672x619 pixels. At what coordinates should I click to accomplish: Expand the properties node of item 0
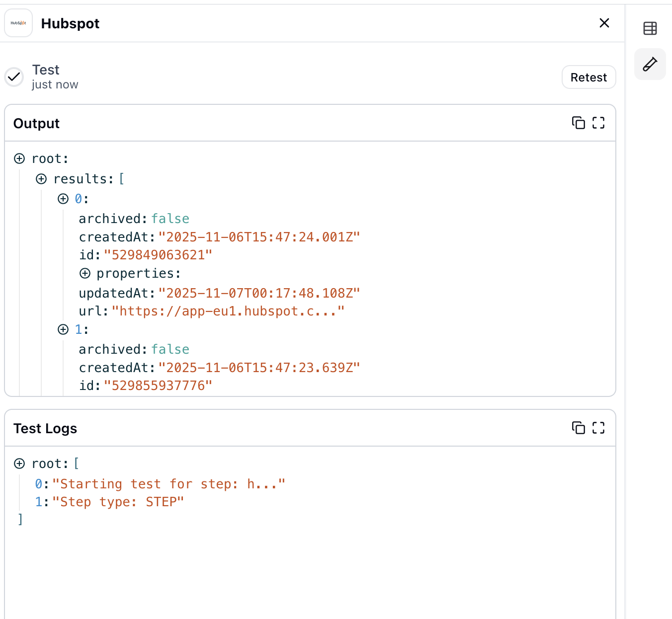[85, 273]
